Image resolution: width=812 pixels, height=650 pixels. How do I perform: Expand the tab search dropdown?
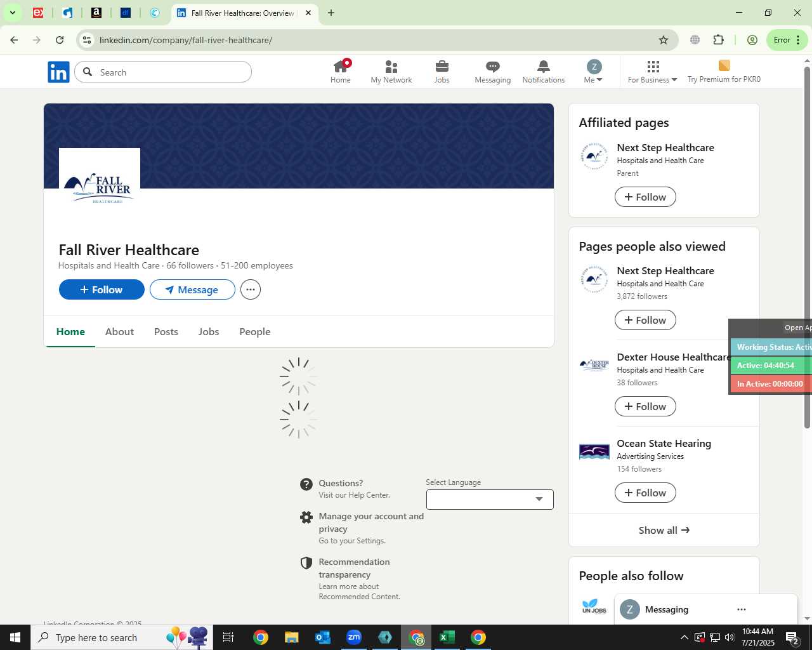click(12, 13)
